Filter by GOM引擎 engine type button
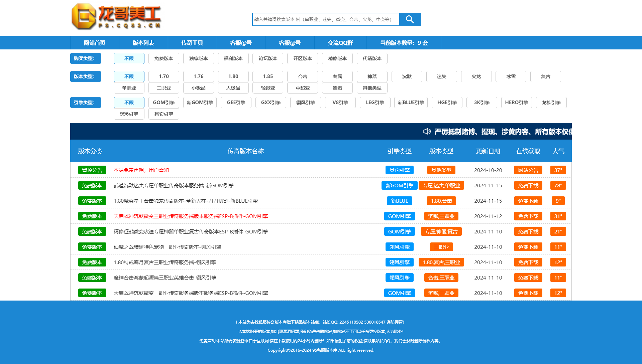642x364 pixels. pos(164,103)
